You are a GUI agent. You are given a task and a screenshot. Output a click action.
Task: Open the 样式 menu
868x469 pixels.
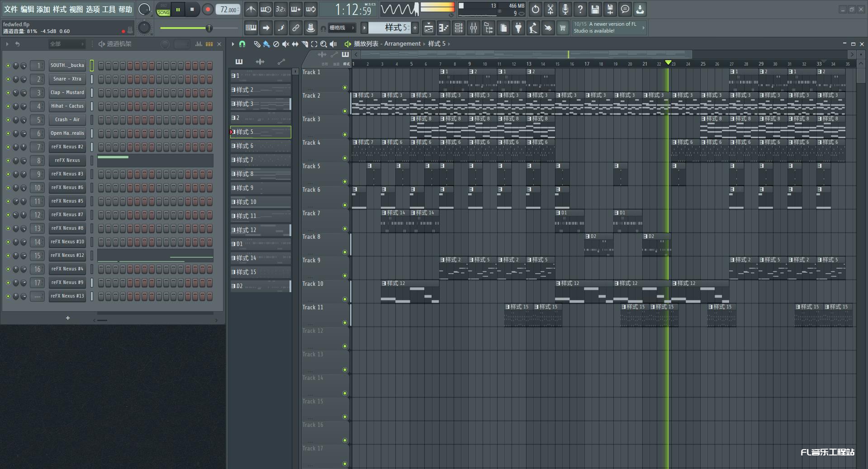59,9
